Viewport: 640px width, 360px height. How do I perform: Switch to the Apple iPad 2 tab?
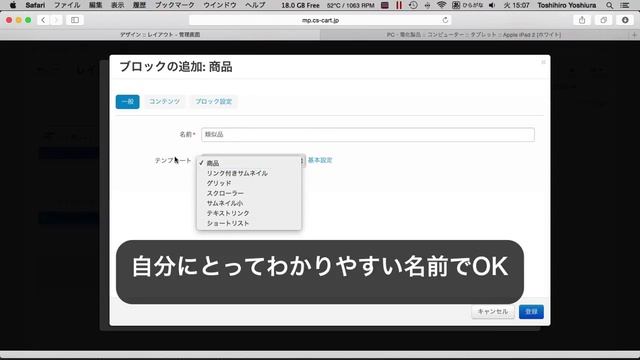[x=474, y=35]
